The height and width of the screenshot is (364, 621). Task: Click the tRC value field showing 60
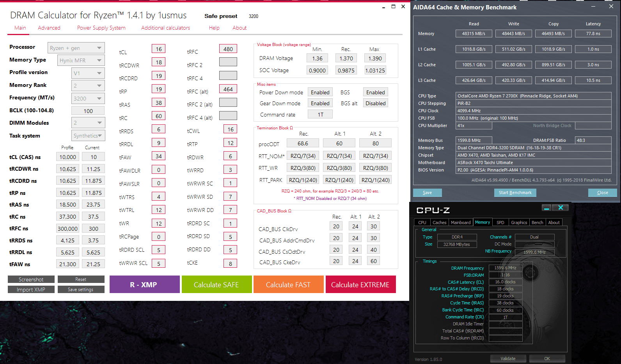[159, 116]
